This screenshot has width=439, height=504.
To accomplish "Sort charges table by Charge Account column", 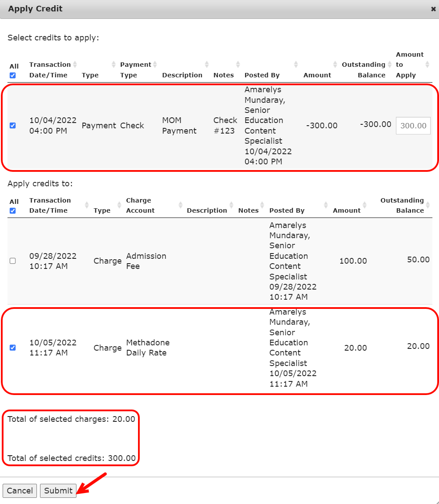I will (x=140, y=205).
